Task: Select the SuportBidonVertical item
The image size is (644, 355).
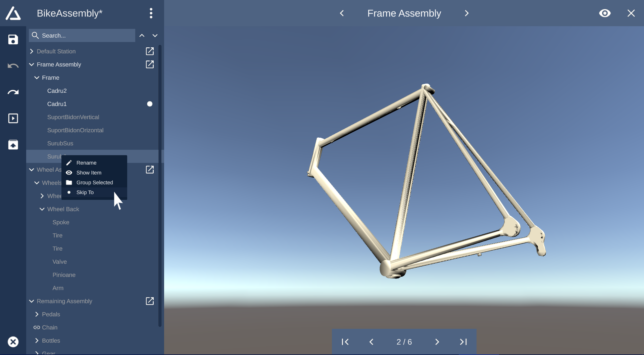Action: point(73,117)
